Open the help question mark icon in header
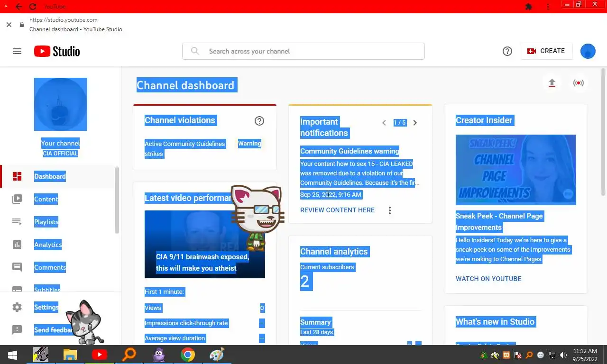The width and height of the screenshot is (607, 364). pos(507,51)
